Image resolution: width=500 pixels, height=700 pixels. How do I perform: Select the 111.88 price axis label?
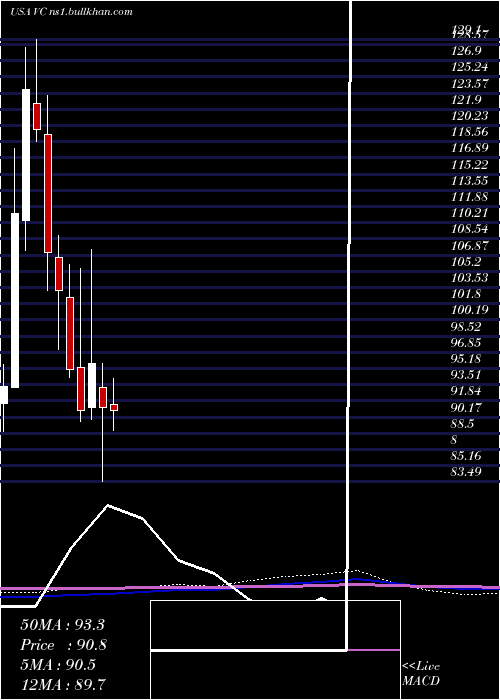470,197
